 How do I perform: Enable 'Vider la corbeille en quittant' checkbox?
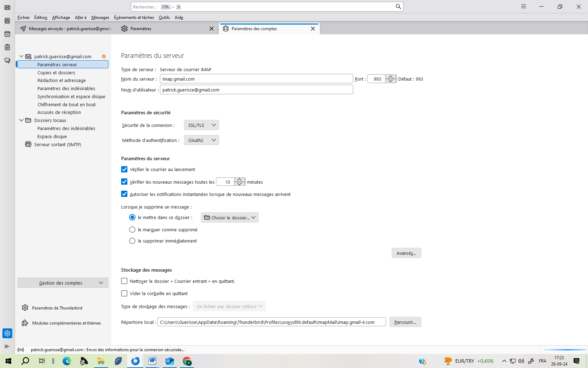[124, 293]
